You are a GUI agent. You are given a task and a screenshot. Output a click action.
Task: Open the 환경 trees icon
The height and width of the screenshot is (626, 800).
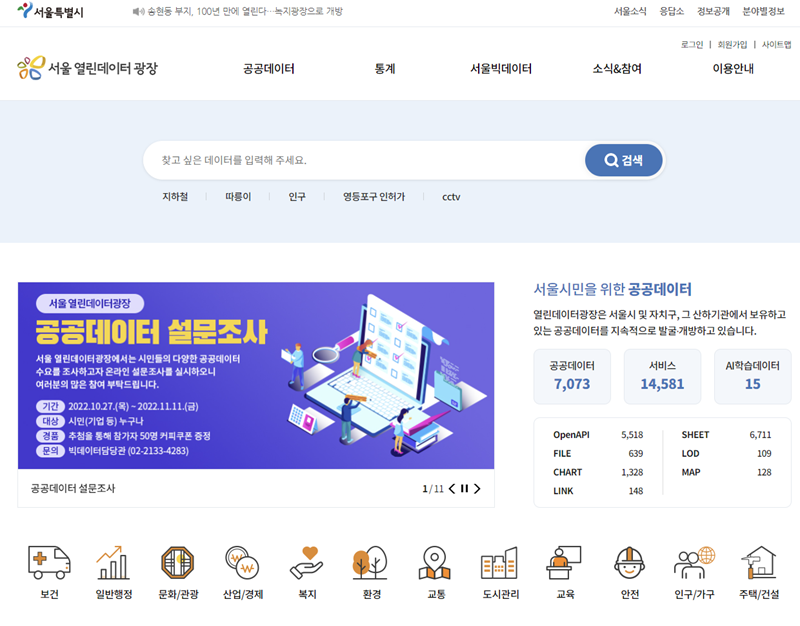tap(371, 563)
